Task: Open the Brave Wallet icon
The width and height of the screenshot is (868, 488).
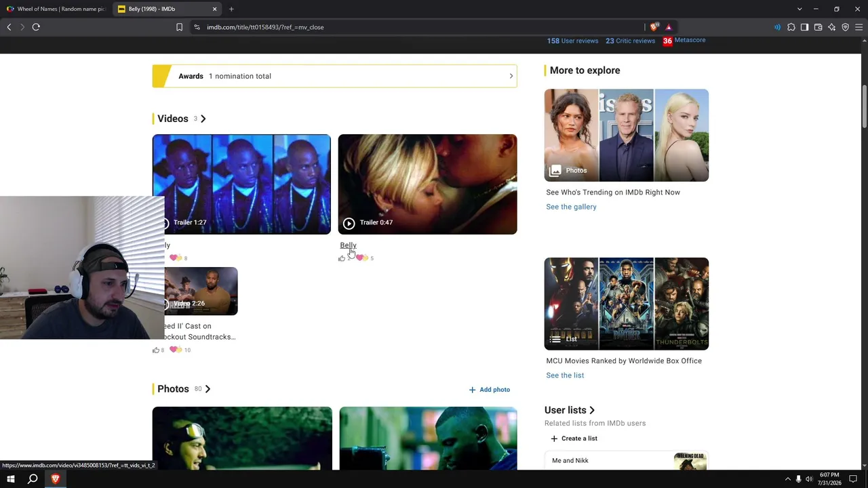Action: click(818, 27)
